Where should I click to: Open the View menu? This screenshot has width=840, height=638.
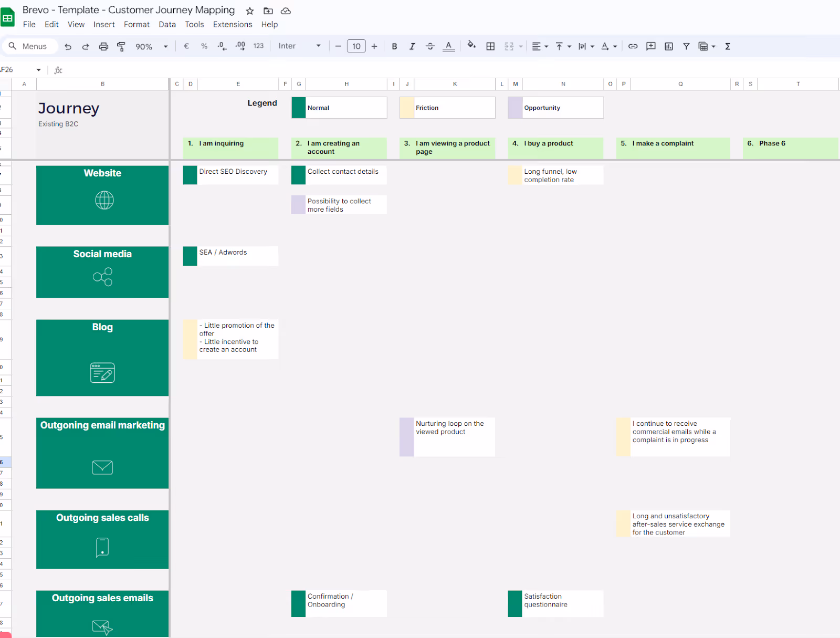pos(76,24)
